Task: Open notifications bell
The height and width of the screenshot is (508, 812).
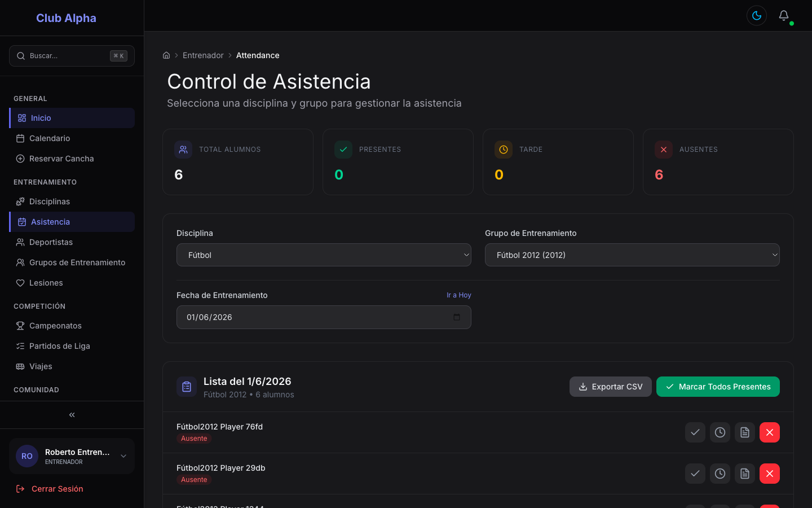Action: (x=784, y=16)
